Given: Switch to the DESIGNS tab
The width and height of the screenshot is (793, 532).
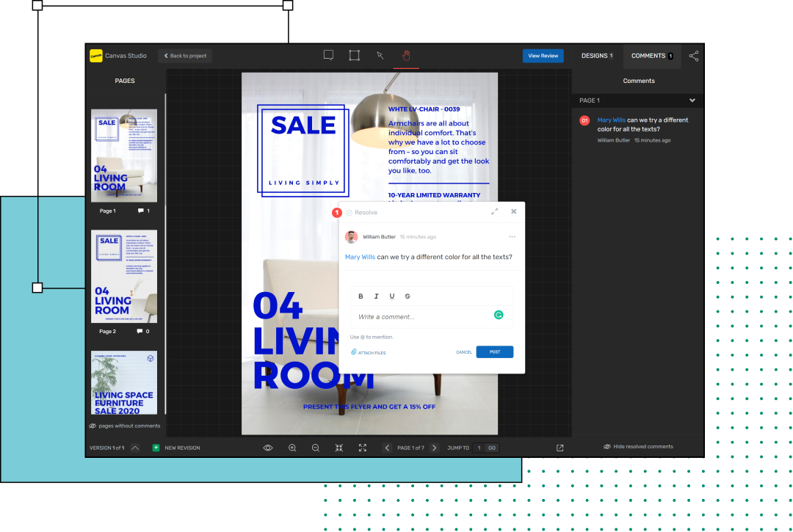Looking at the screenshot, I should point(597,55).
